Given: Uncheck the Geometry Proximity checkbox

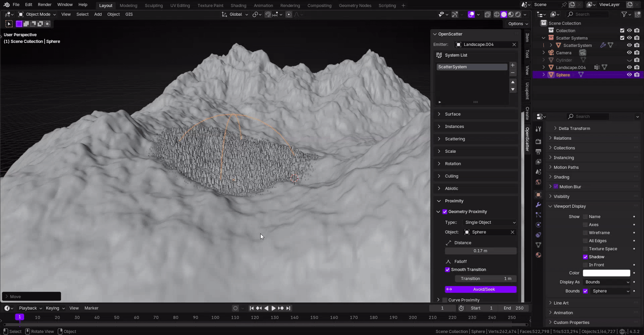Looking at the screenshot, I should pos(445,212).
